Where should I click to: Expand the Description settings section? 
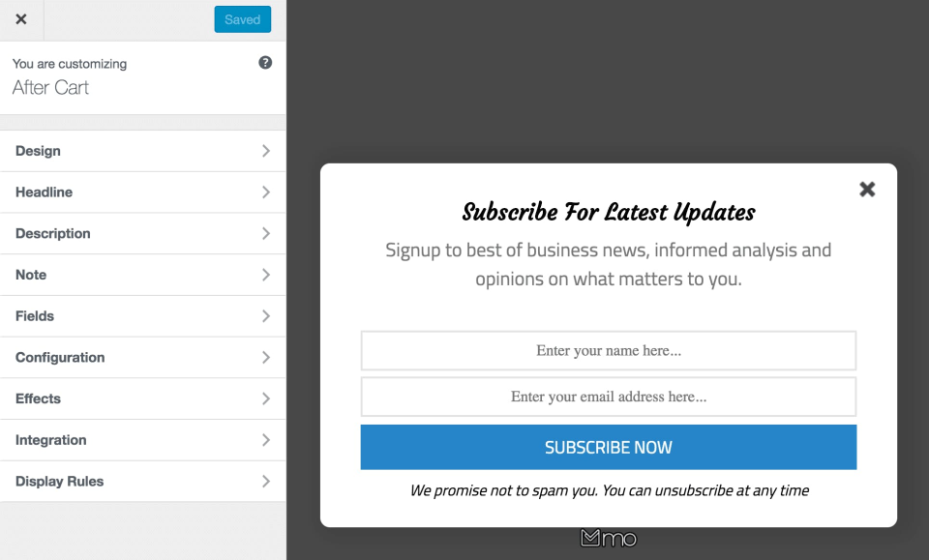143,233
